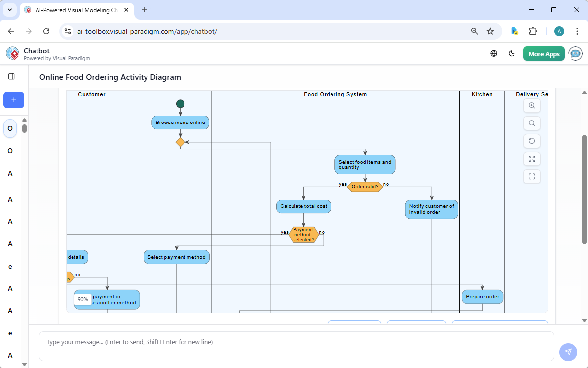Click the message input field
The width and height of the screenshot is (588, 368).
(296, 342)
